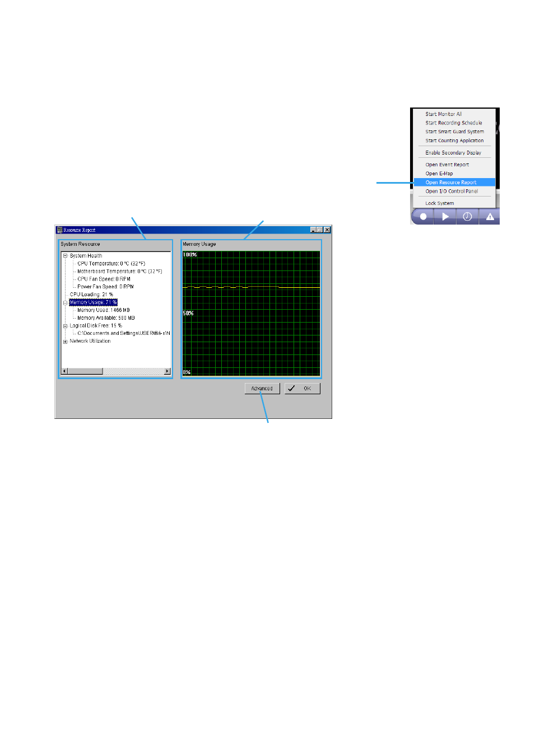The height and width of the screenshot is (756, 535).
Task: Select Open I/O Control Panel
Action: point(452,191)
